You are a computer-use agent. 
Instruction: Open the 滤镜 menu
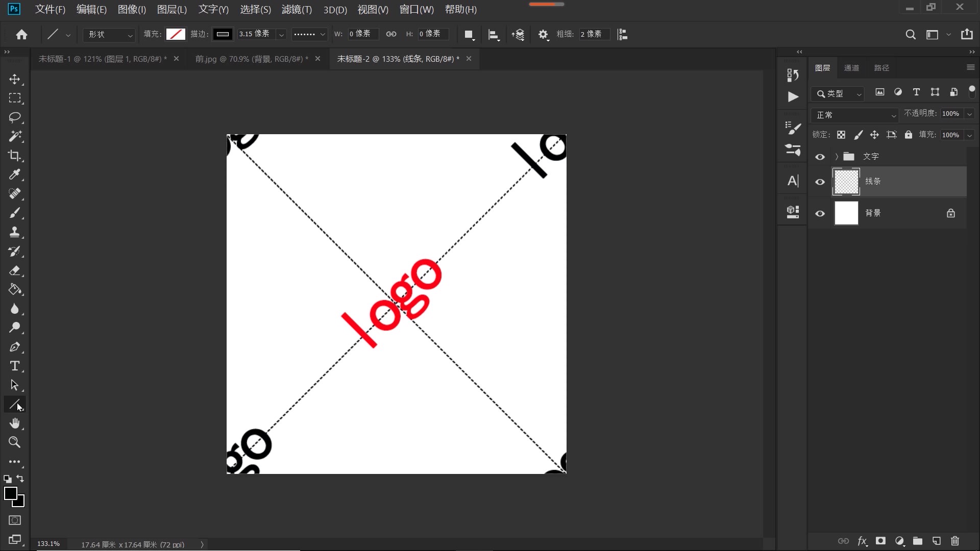click(297, 9)
